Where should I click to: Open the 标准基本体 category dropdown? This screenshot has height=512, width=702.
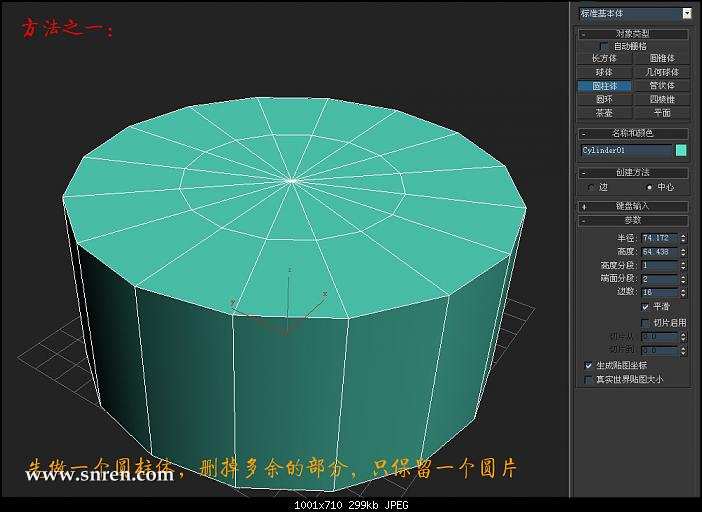click(686, 13)
